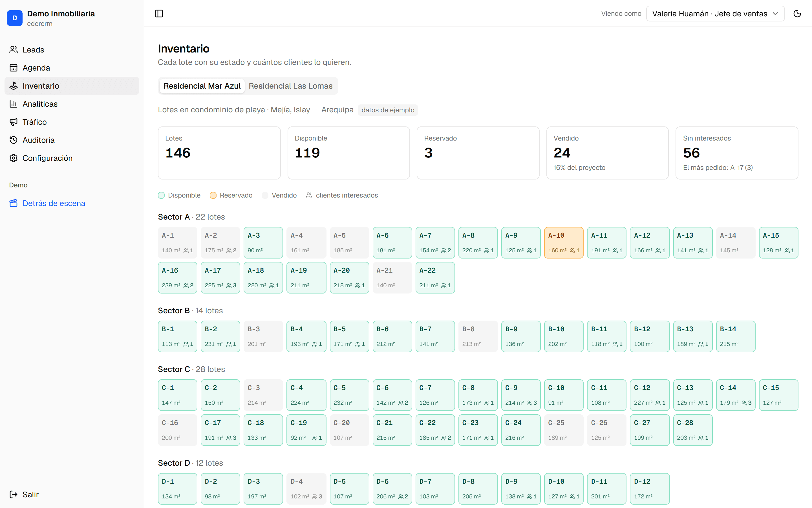Click the clientes interesados legend icon
The image size is (812, 508).
(x=309, y=195)
